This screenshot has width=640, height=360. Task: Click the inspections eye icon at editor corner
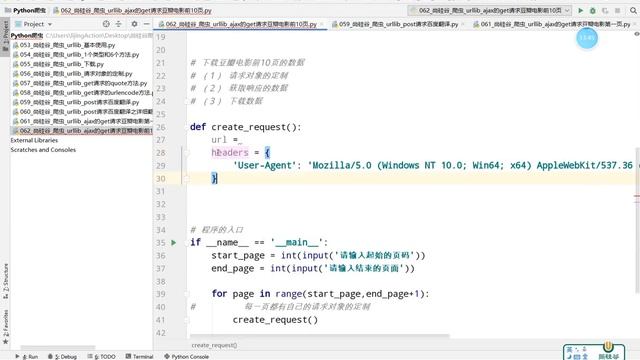(637, 34)
